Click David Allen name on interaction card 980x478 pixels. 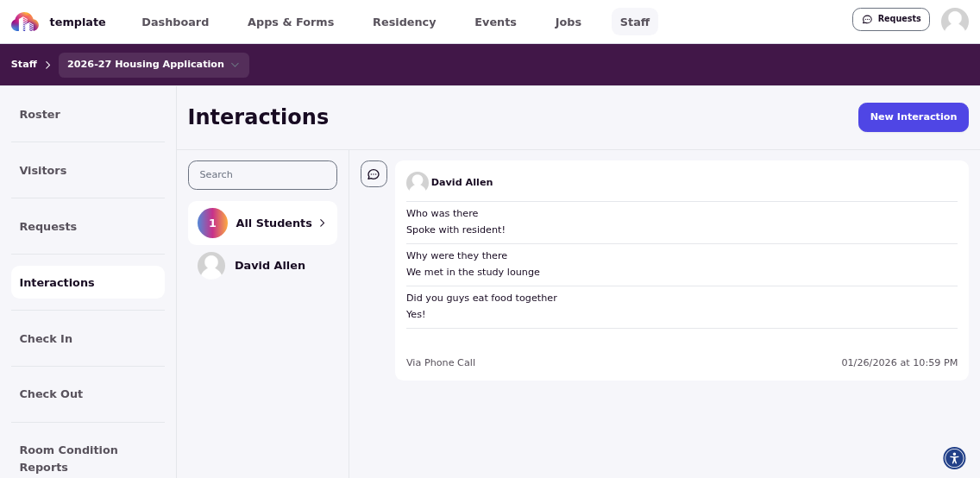(x=462, y=182)
